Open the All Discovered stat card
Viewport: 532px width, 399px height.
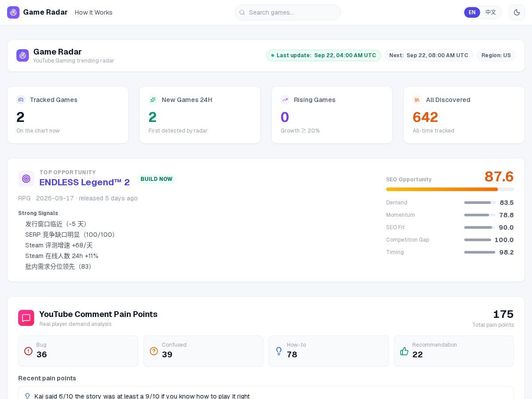[464, 115]
